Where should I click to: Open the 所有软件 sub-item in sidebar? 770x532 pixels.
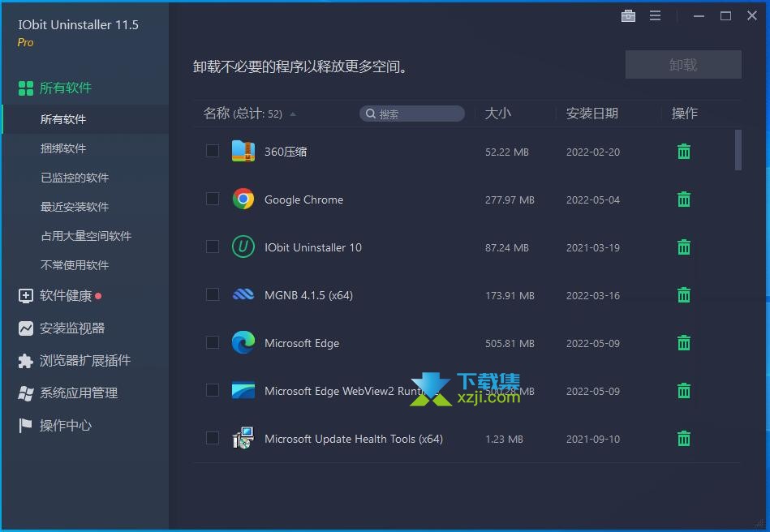[x=85, y=119]
